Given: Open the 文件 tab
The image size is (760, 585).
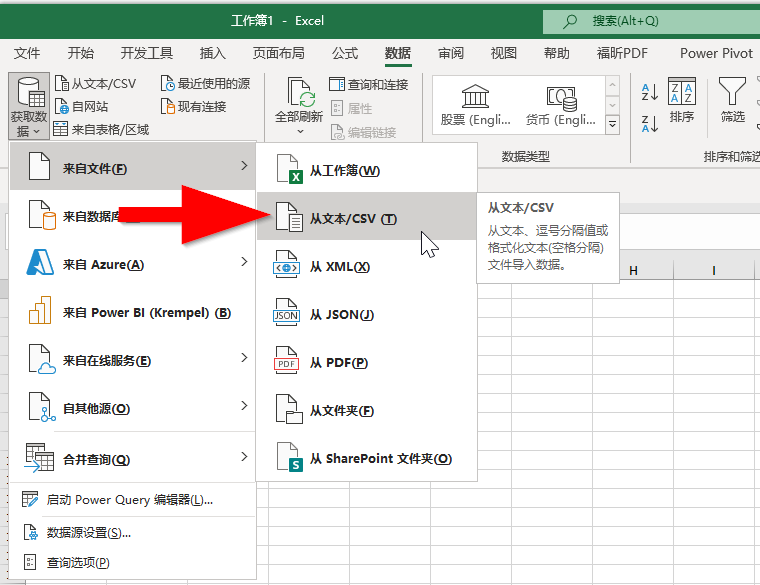Looking at the screenshot, I should pyautogui.click(x=27, y=53).
